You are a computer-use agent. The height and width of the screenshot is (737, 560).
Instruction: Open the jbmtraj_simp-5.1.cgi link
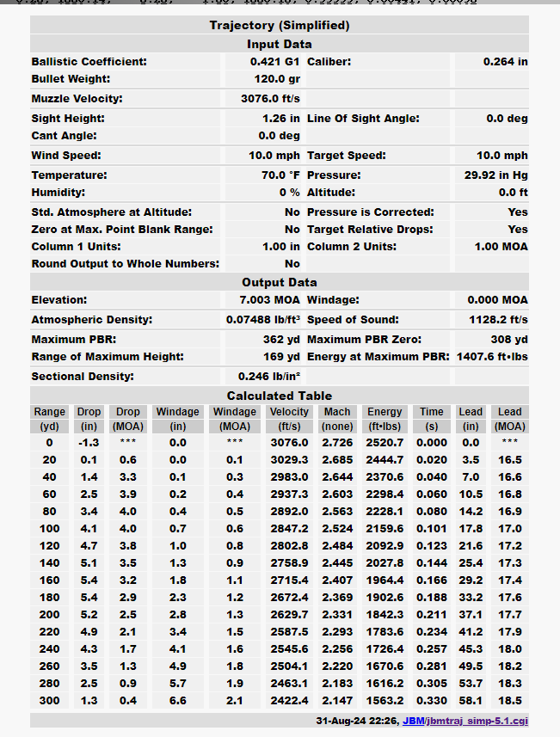pyautogui.click(x=477, y=721)
